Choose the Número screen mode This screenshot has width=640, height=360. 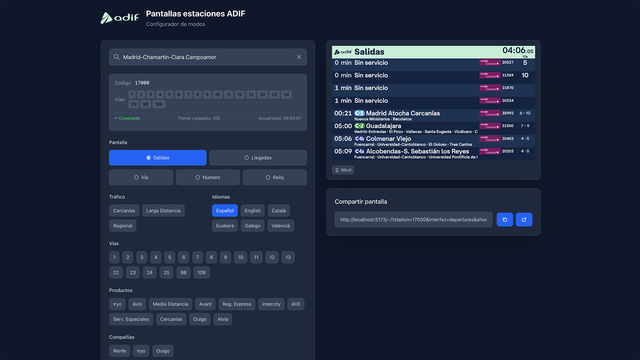[x=208, y=178]
